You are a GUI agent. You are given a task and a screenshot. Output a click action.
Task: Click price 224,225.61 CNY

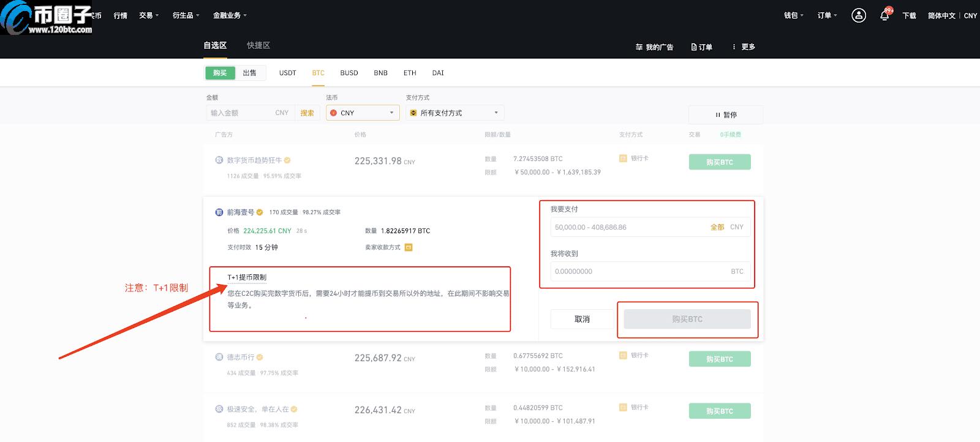[267, 231]
